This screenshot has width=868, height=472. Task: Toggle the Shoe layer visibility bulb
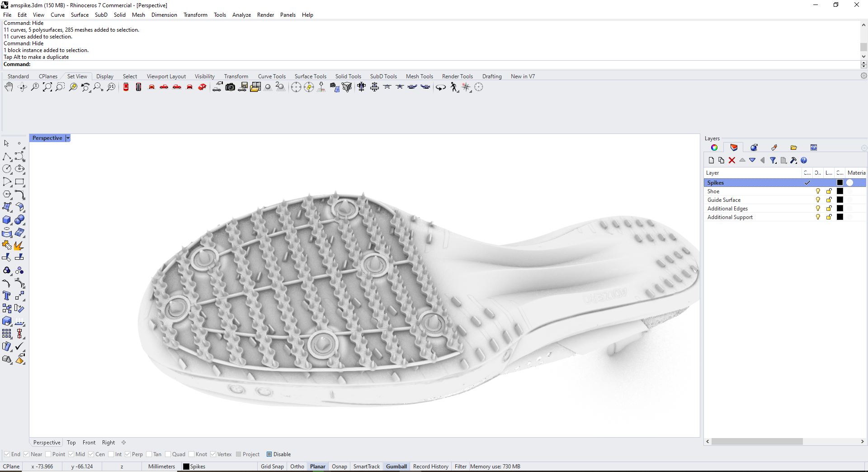(817, 191)
